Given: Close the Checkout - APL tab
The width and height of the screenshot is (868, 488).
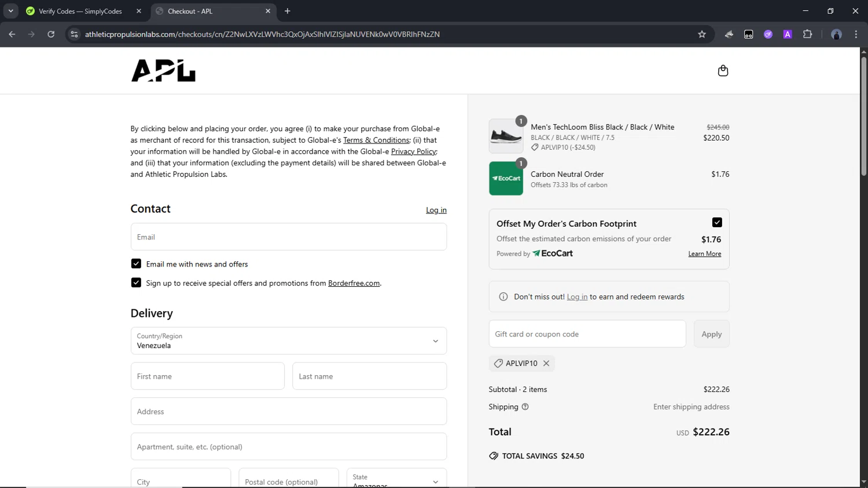Looking at the screenshot, I should (x=268, y=11).
